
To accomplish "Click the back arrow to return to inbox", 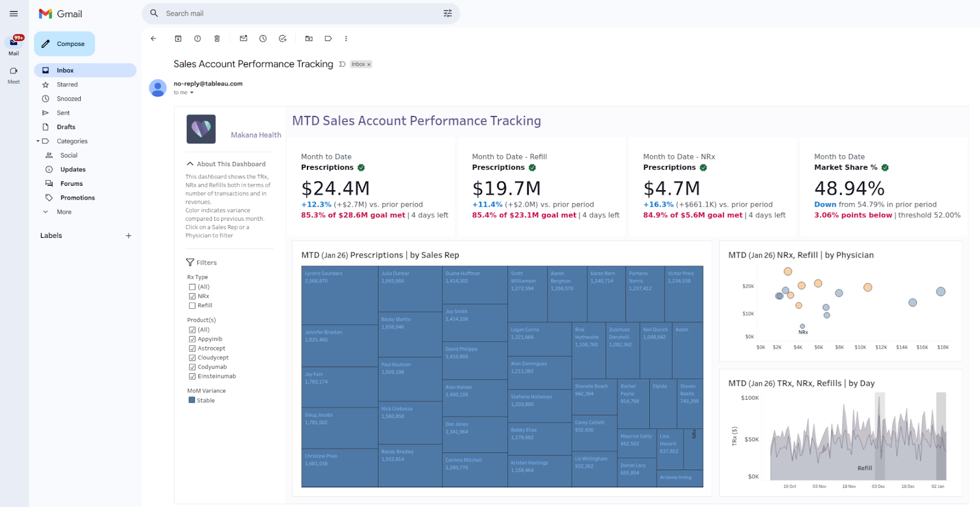I will 153,39.
